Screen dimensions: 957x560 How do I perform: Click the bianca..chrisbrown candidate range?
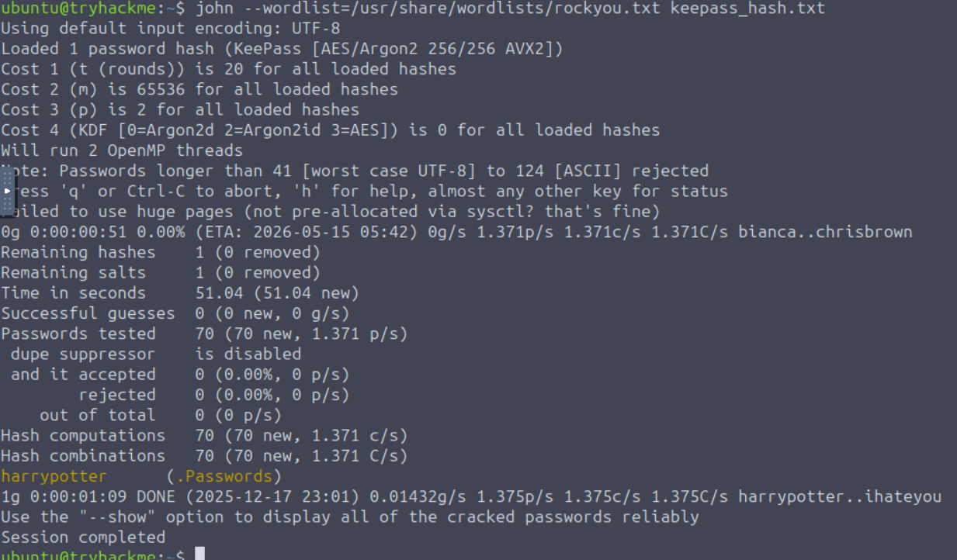coord(825,231)
